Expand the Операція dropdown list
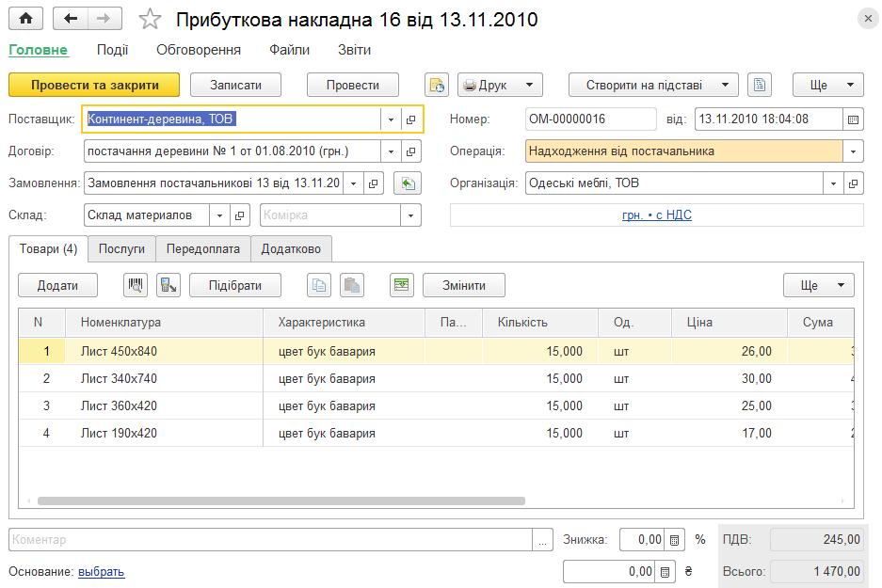 point(854,151)
